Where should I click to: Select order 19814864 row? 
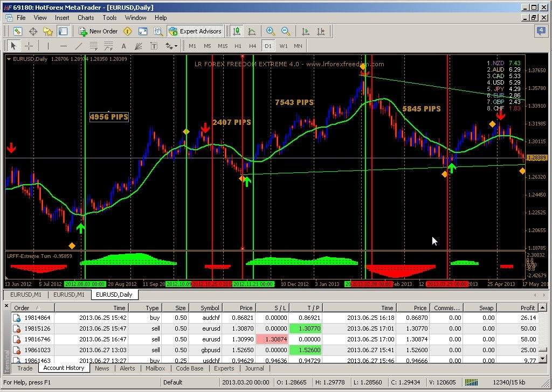(274, 318)
